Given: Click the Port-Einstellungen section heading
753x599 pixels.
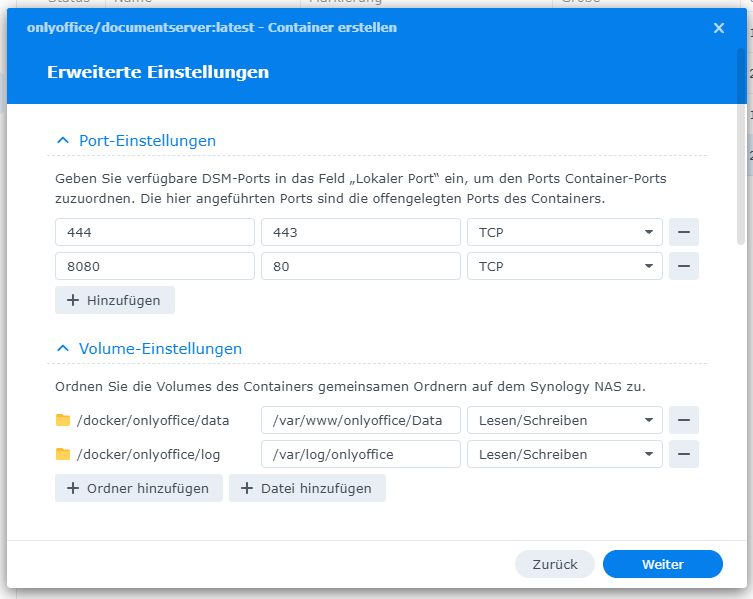Looking at the screenshot, I should pos(147,140).
